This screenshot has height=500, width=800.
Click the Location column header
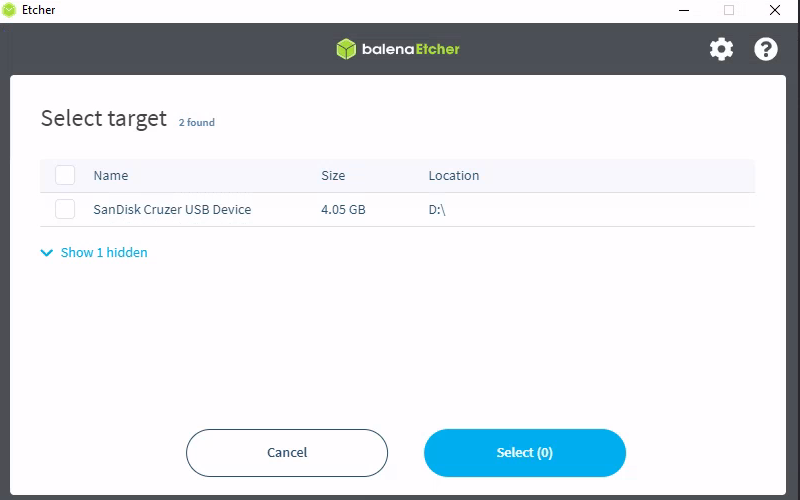click(454, 175)
